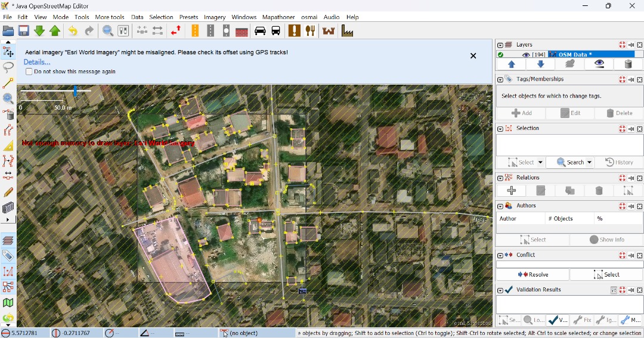Select the brick wall preset icon
Image resolution: width=644 pixels, height=338 pixels.
(241, 31)
